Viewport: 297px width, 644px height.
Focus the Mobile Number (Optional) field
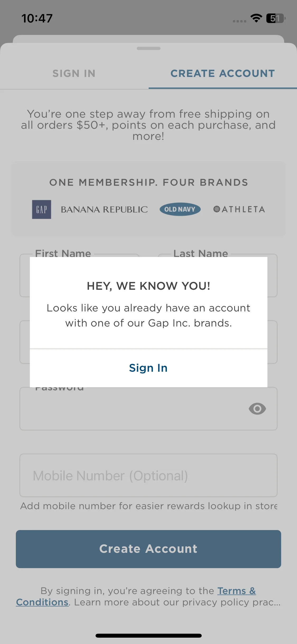tap(148, 475)
